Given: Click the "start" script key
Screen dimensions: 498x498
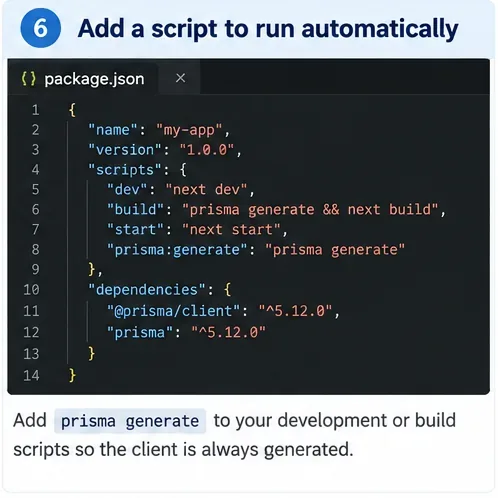Looking at the screenshot, I should (x=135, y=230).
